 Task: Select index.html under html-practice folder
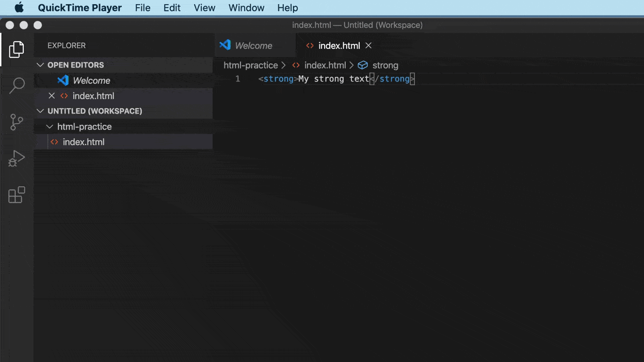[x=123, y=142]
